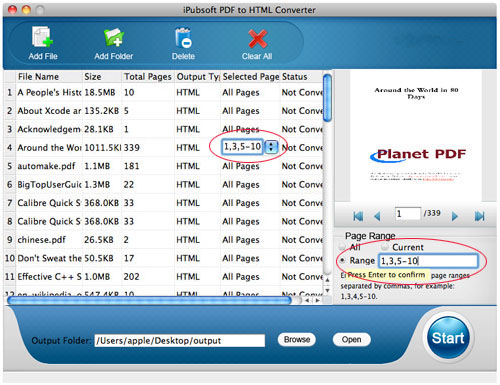Click the scroll up arrow of list
Image resolution: width=500 pixels, height=385 pixels.
coord(327,280)
